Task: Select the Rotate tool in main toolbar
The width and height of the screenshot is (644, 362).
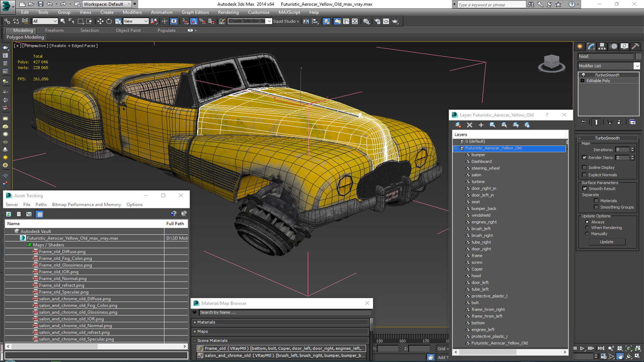Action: [x=109, y=21]
